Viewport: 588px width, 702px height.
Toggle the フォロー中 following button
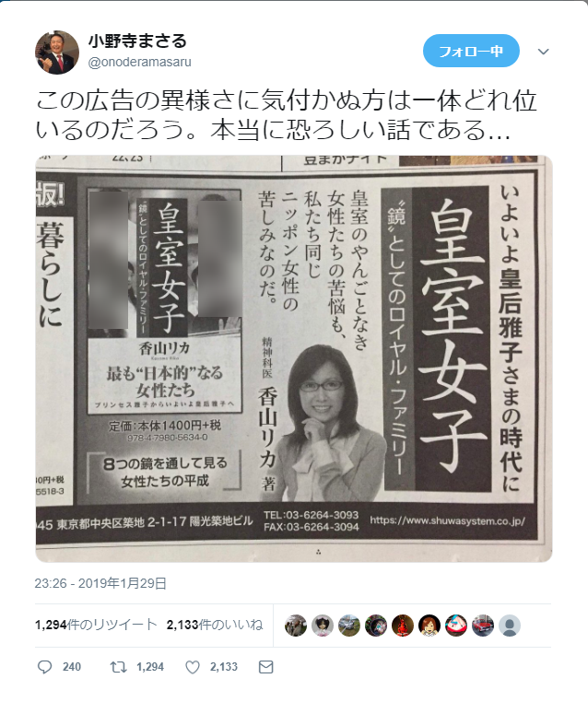point(471,51)
